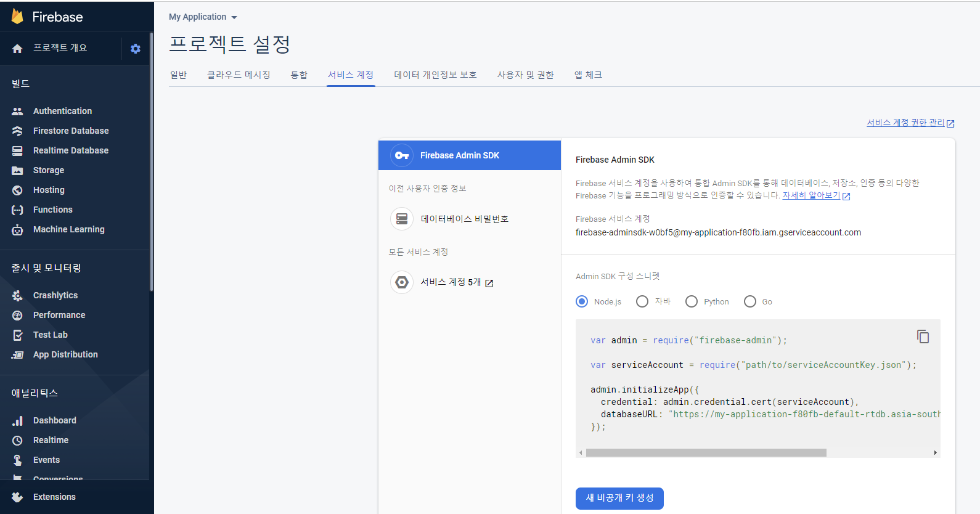Viewport: 980px width, 514px height.
Task: Click the Firebase flame logo
Action: (x=17, y=17)
